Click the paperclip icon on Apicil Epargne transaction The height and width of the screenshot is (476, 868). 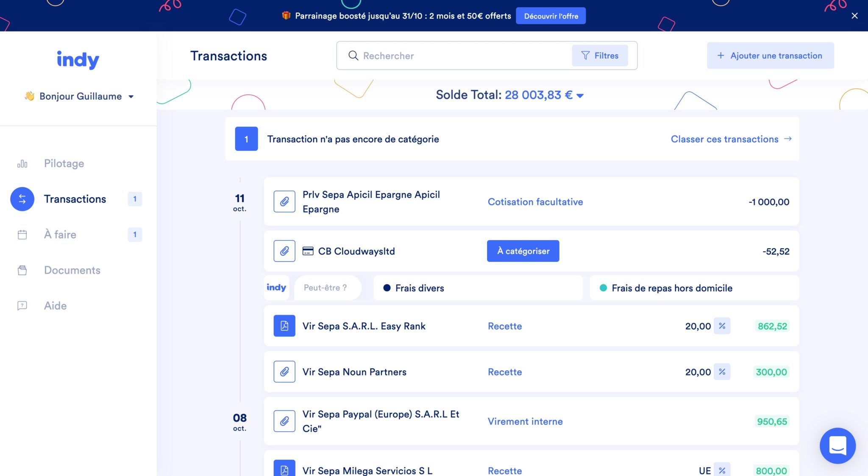coord(284,202)
